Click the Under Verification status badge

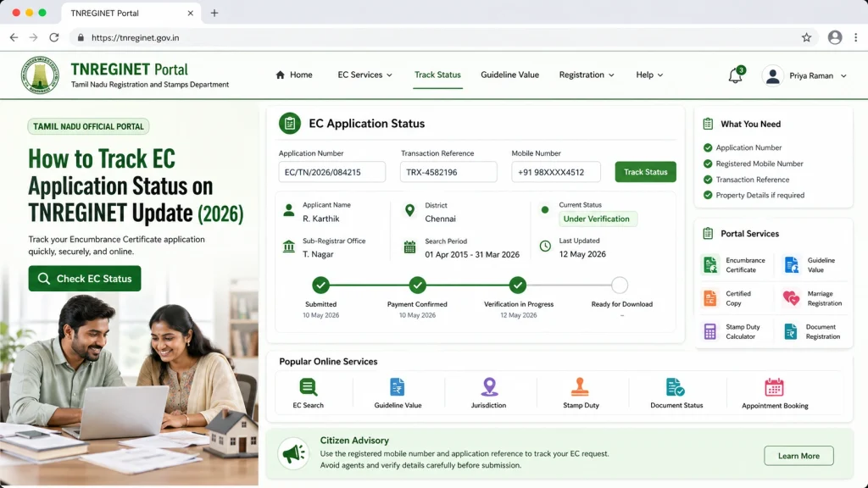coord(598,219)
